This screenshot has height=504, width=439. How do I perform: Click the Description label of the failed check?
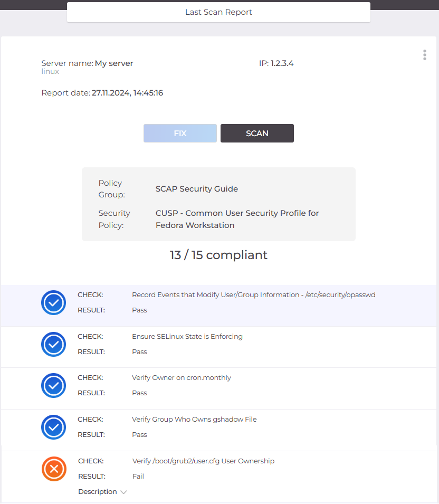pos(98,492)
